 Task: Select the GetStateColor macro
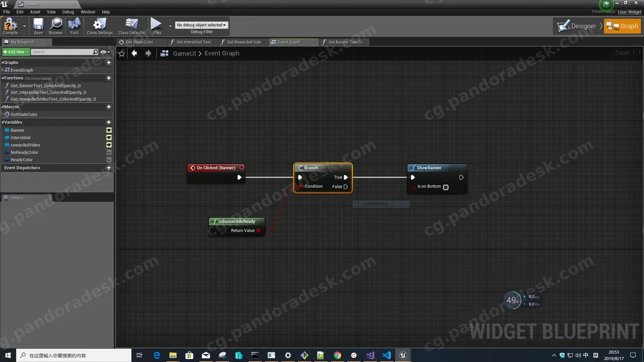tap(24, 115)
